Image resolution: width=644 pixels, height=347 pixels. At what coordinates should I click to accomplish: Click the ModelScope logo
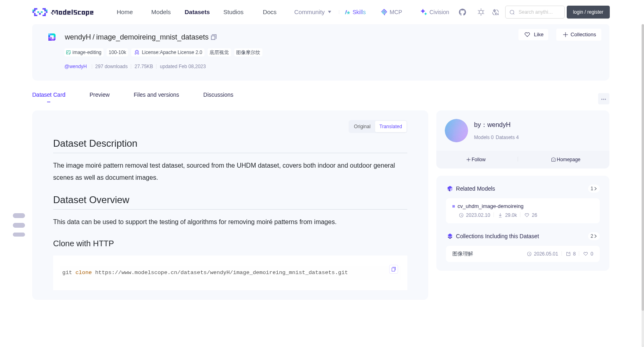coord(63,12)
